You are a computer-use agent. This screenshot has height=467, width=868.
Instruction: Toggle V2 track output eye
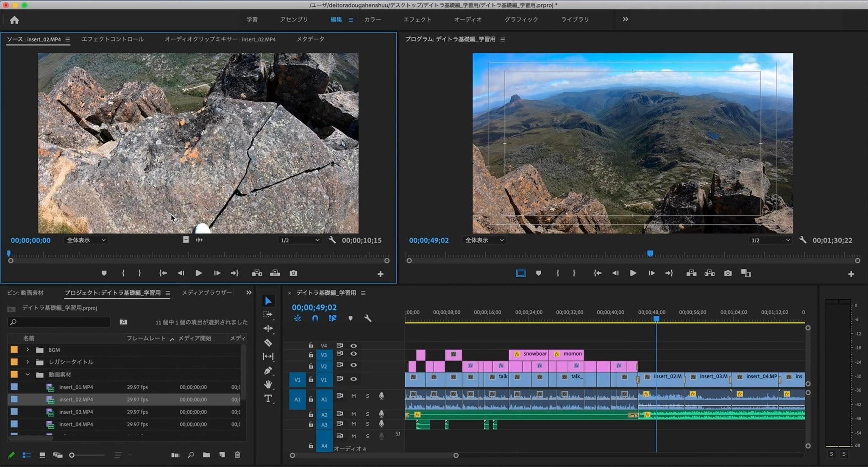[x=353, y=365]
